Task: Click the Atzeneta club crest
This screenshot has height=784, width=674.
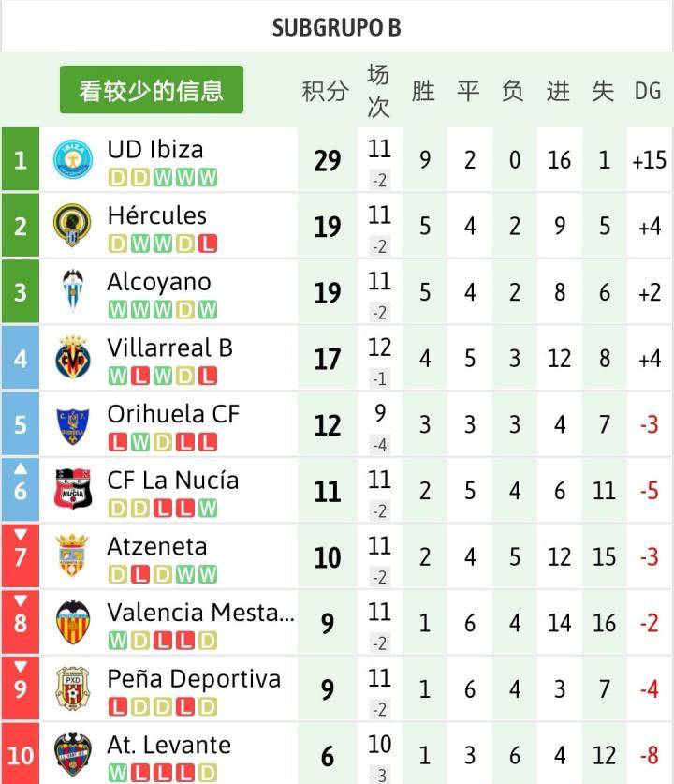Action: pyautogui.click(x=72, y=555)
